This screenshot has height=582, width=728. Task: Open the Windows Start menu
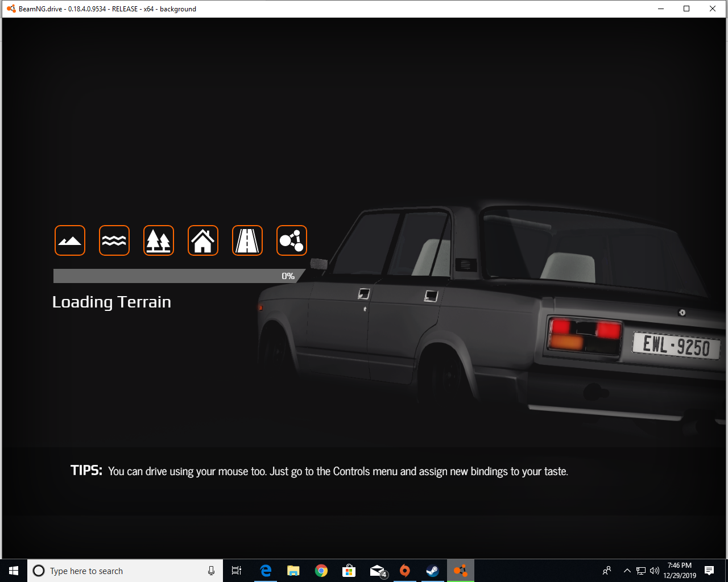click(x=14, y=571)
